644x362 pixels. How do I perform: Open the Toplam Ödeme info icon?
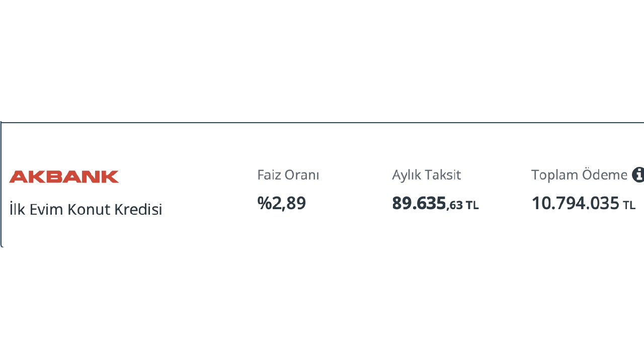tap(638, 174)
